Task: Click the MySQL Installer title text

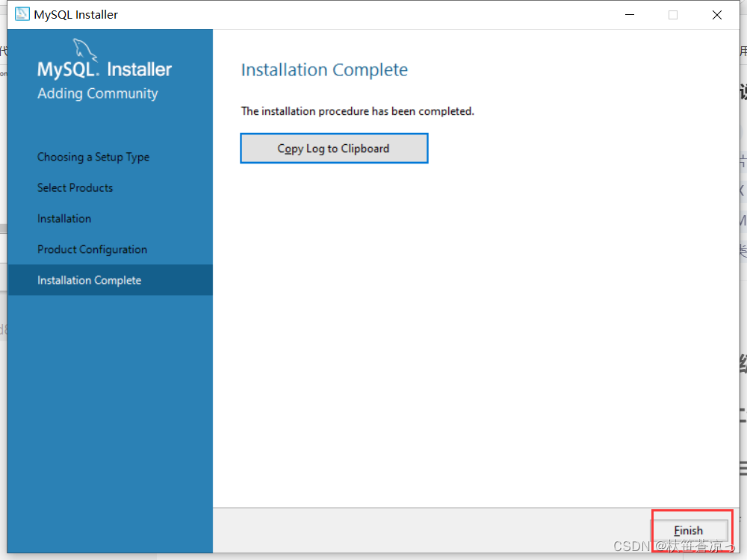Action: 75,15
